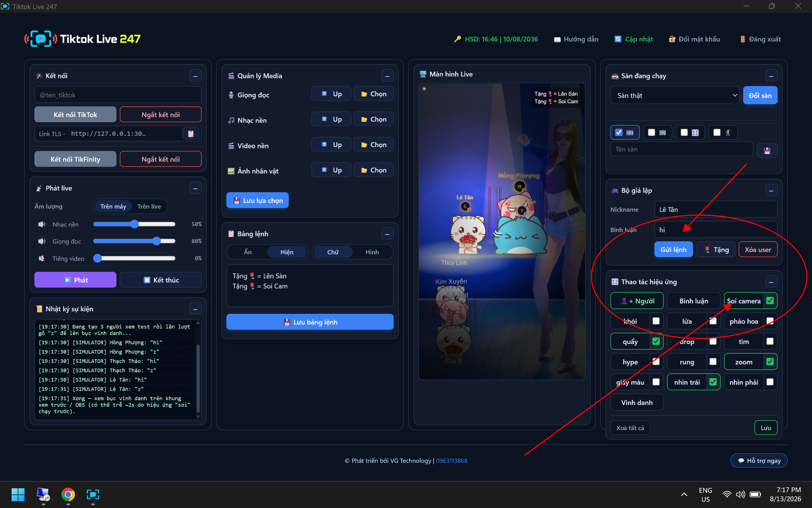Viewport: 812px width, 508px height.
Task: Click the speaker icon beside Giọng đọc
Action: (x=42, y=241)
